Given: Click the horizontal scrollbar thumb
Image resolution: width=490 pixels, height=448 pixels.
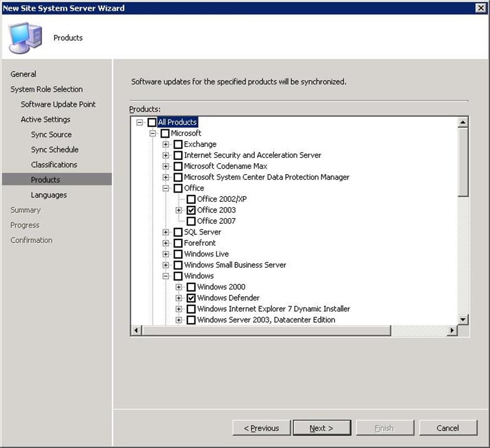Looking at the screenshot, I should point(266,330).
